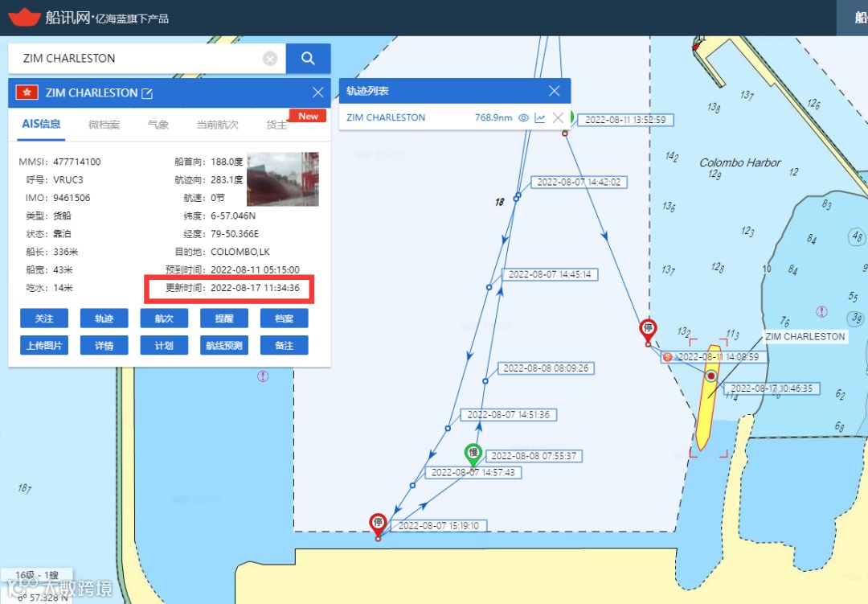Image resolution: width=868 pixels, height=604 pixels.
Task: Remove ZIM CHARLESTON track with X icon
Action: pos(558,117)
